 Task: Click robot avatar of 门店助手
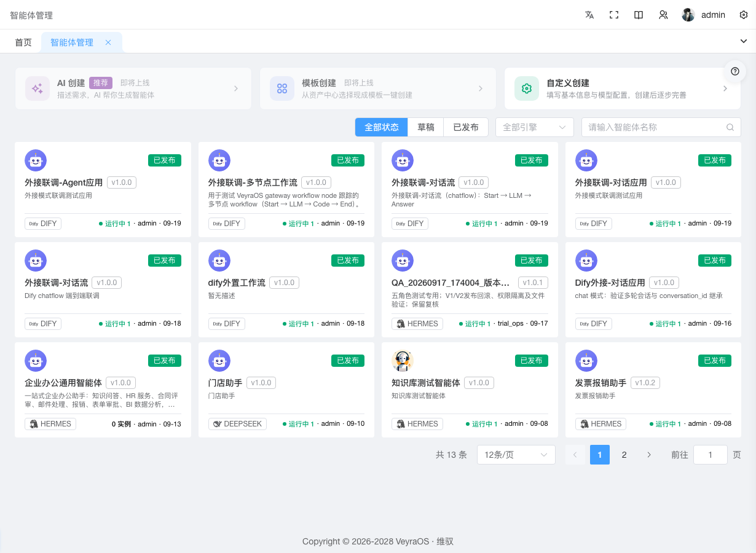pos(219,361)
